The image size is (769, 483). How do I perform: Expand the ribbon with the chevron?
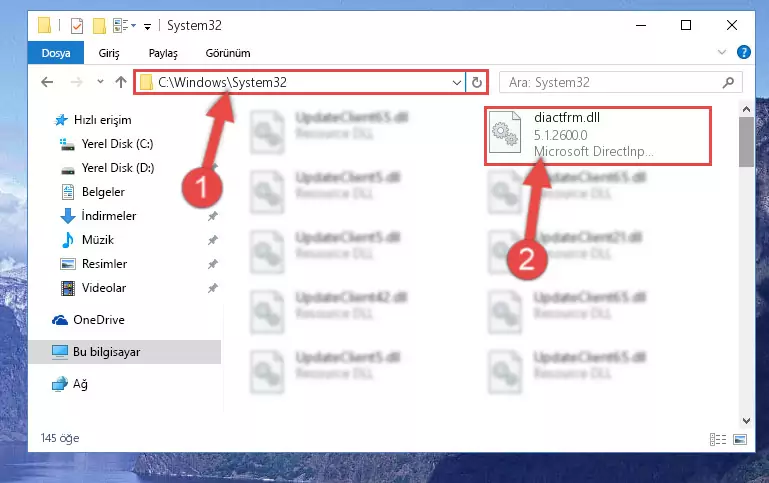point(722,52)
